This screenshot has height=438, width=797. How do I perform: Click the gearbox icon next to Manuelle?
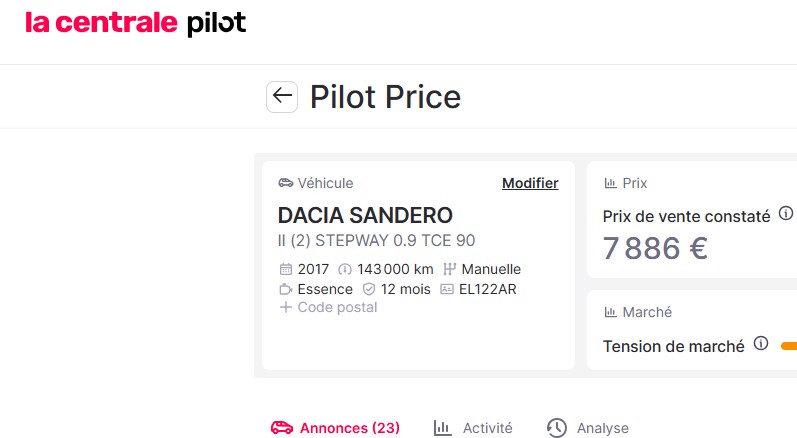pyautogui.click(x=449, y=269)
